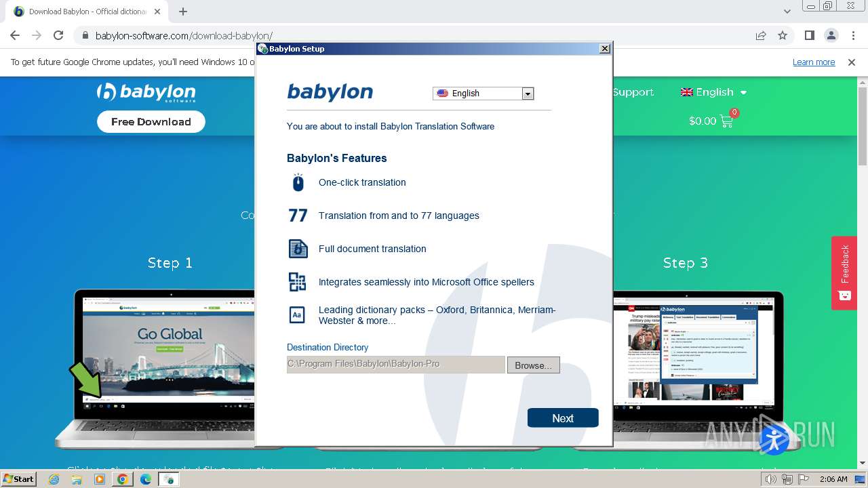This screenshot has height=488, width=868.
Task: Switch to Babylon Setup taskbar item
Action: (168, 479)
